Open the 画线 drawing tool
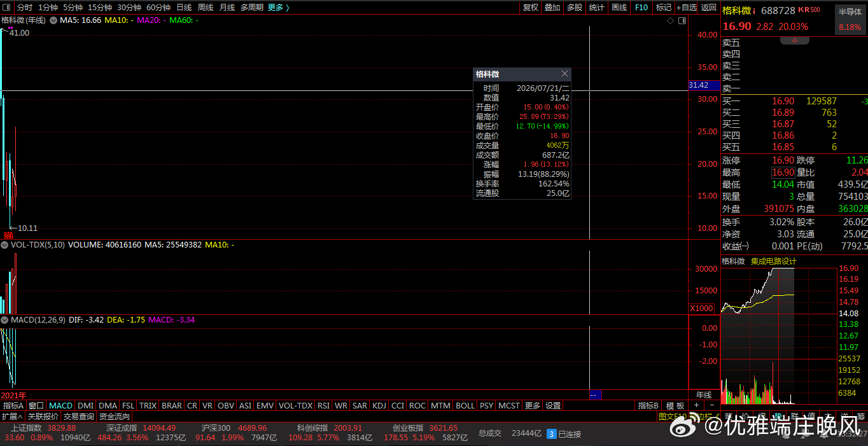 (619, 8)
